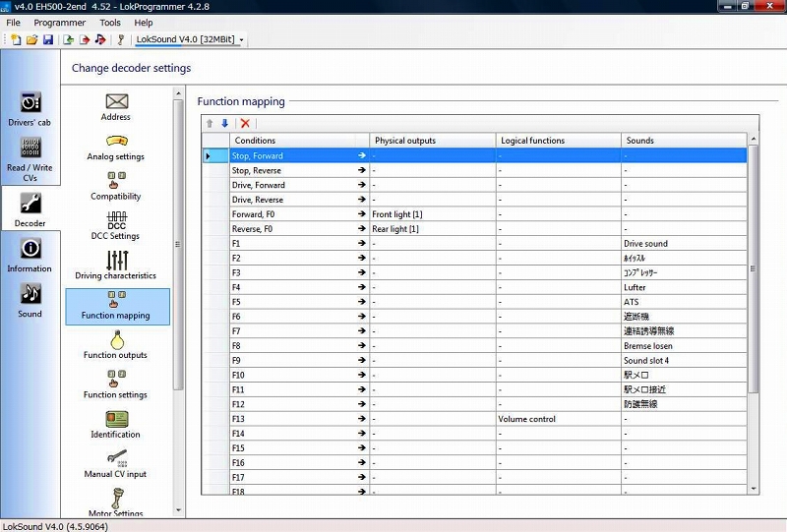Screen dimensions: 787x532
Task: Click the Logical functions column header
Action: [x=559, y=141]
